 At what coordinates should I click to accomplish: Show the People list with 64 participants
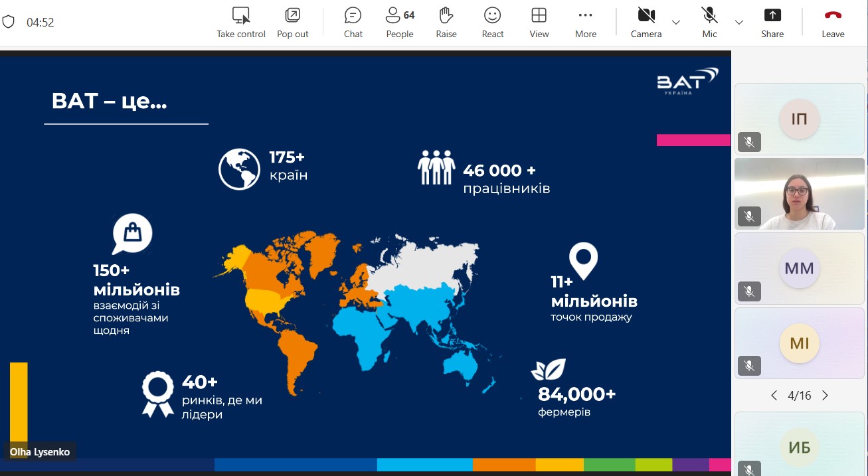[400, 23]
